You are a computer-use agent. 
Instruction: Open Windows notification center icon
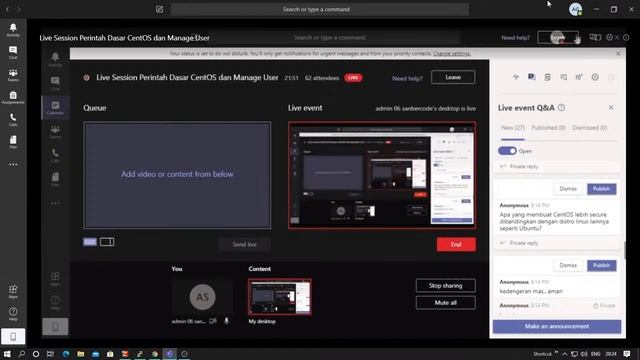(x=627, y=354)
